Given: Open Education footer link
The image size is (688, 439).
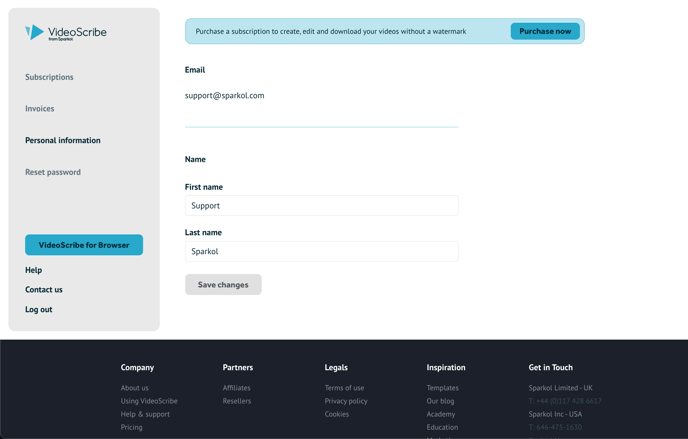Looking at the screenshot, I should pos(442,427).
